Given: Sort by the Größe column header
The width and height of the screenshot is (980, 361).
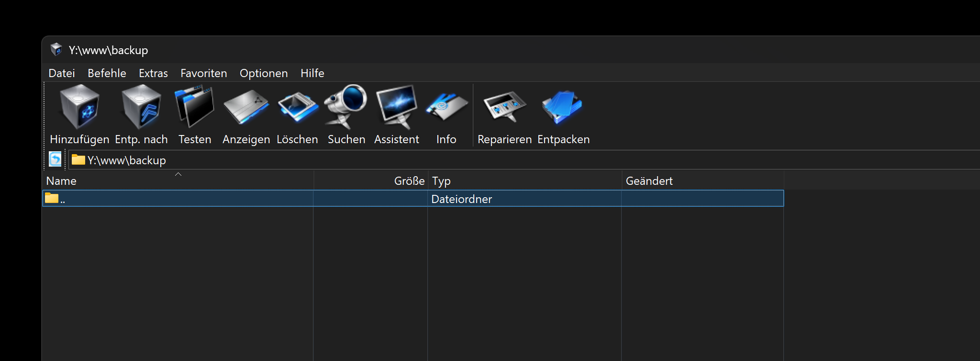Looking at the screenshot, I should click(370, 180).
